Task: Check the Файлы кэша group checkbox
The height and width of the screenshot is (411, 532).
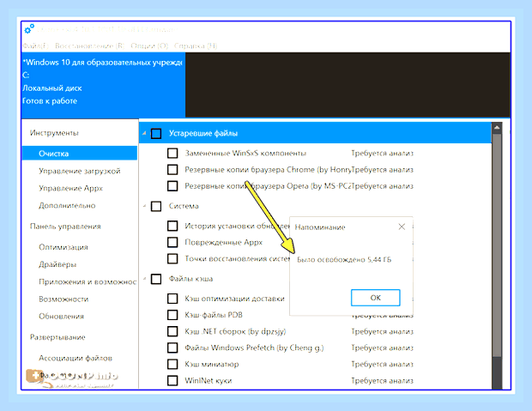Action: click(156, 279)
